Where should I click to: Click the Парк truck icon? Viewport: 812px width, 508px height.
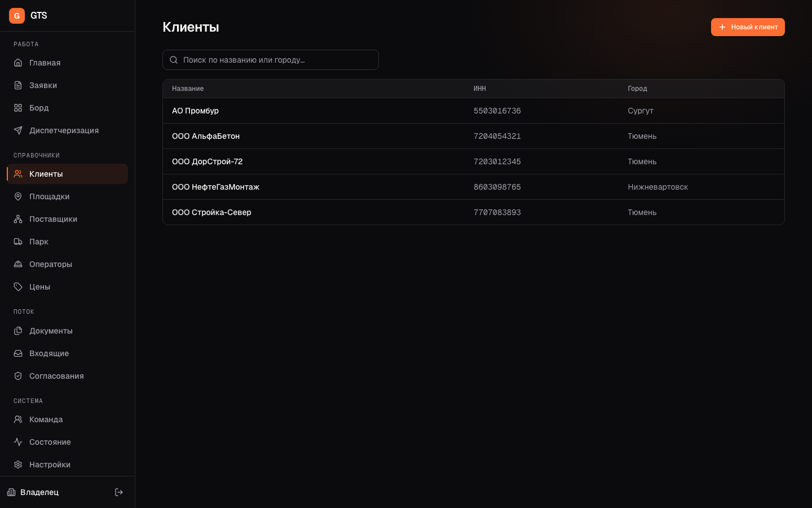tap(18, 242)
